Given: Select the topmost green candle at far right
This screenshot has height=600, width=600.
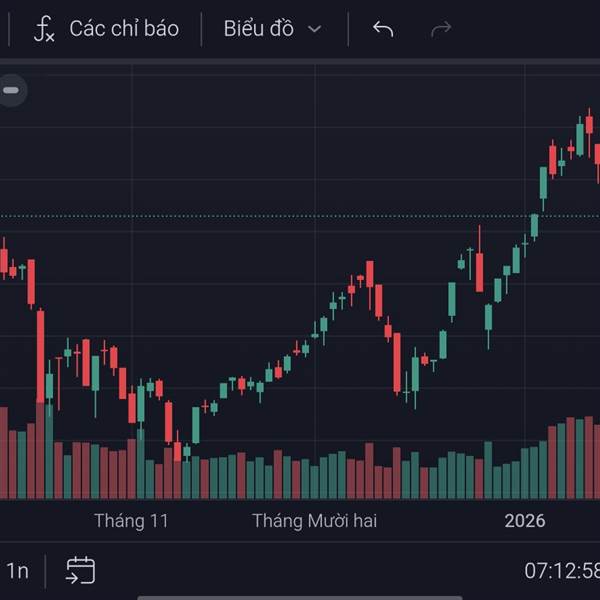Looking at the screenshot, I should click(580, 138).
